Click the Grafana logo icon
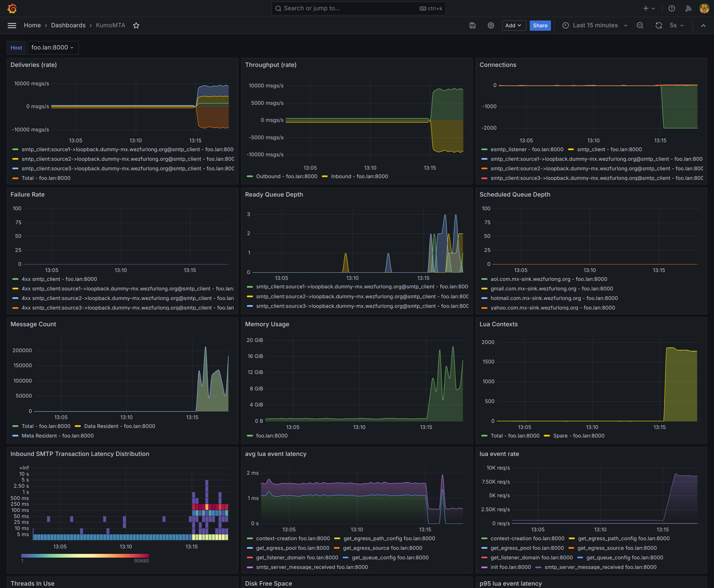714x588 pixels. click(x=12, y=9)
